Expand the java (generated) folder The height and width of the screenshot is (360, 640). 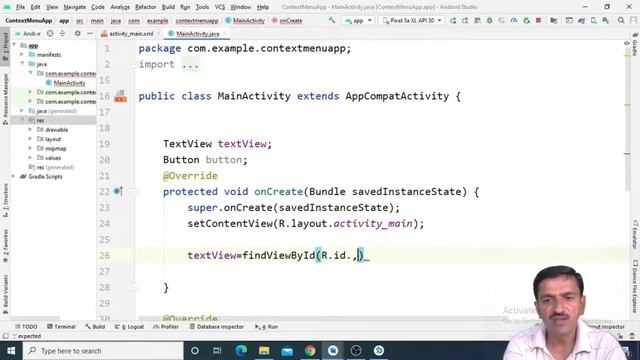click(22, 111)
